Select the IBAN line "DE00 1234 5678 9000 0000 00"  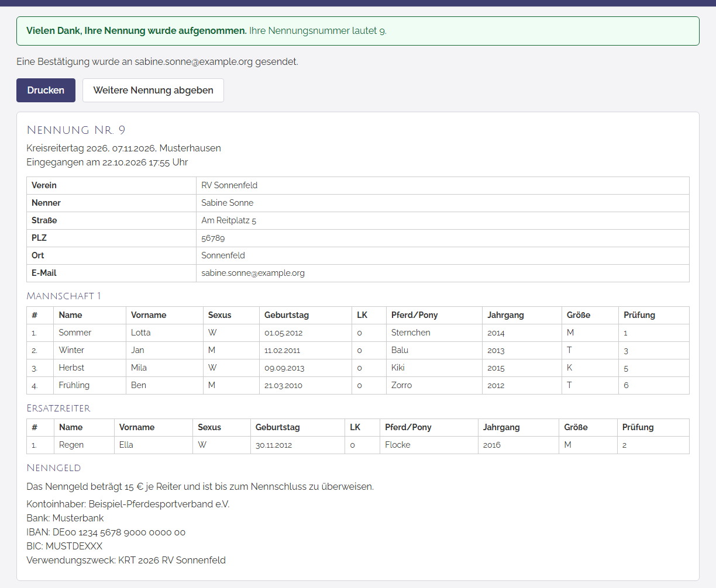click(x=106, y=532)
